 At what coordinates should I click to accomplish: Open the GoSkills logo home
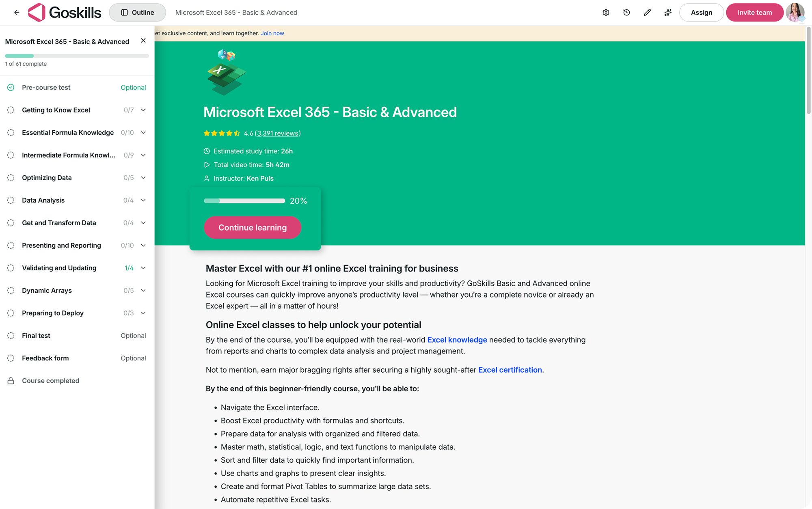[x=65, y=13]
